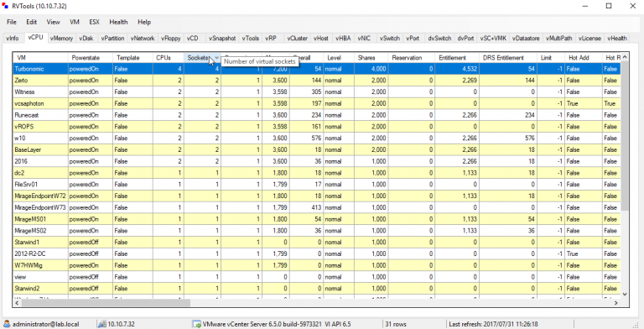This screenshot has height=329, width=644.
Task: Sort by the CPUs column header
Action: [x=169, y=58]
